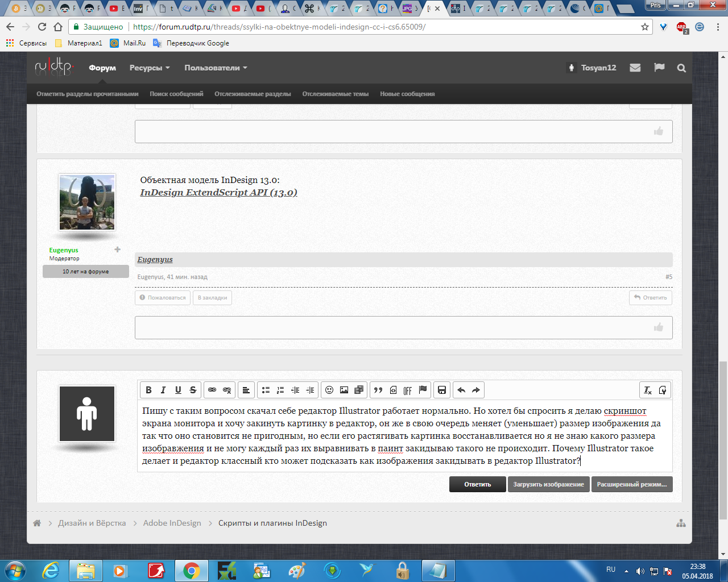Click the Загрузить изображение button
The image size is (728, 582).
(x=549, y=484)
